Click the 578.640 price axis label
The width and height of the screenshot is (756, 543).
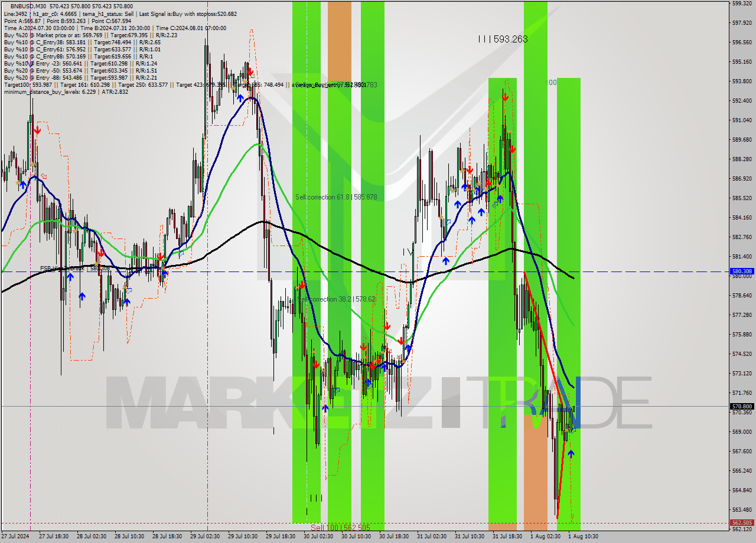point(742,295)
